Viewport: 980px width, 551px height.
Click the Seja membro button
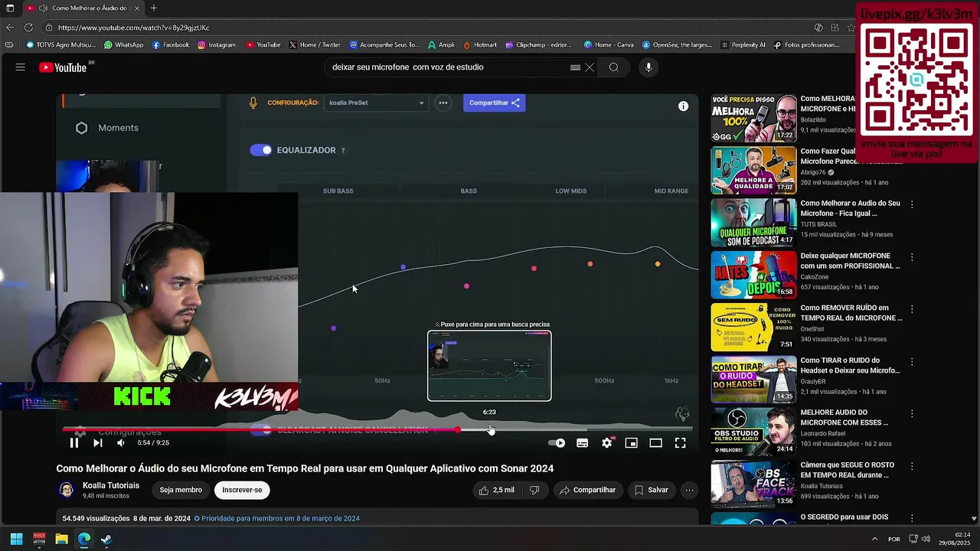click(x=181, y=490)
